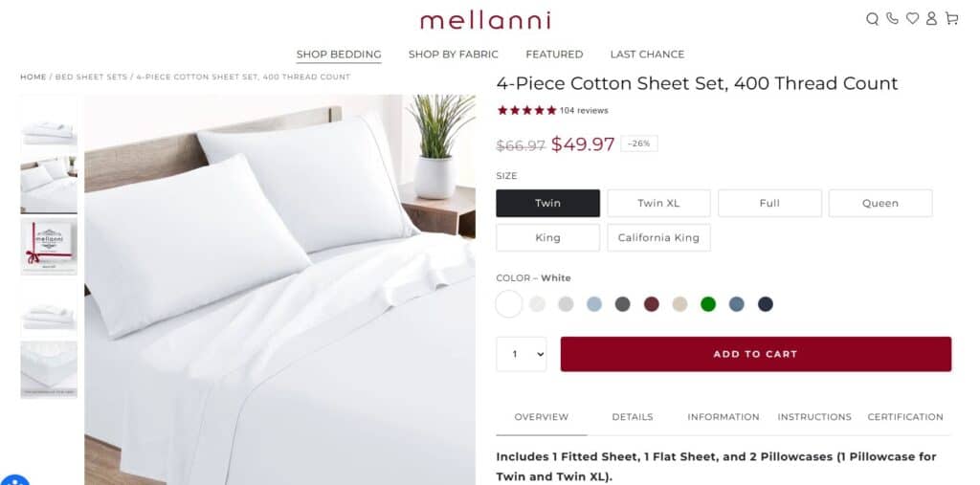Open the wishlist heart icon
This screenshot has height=485, width=980.
pos(912,19)
